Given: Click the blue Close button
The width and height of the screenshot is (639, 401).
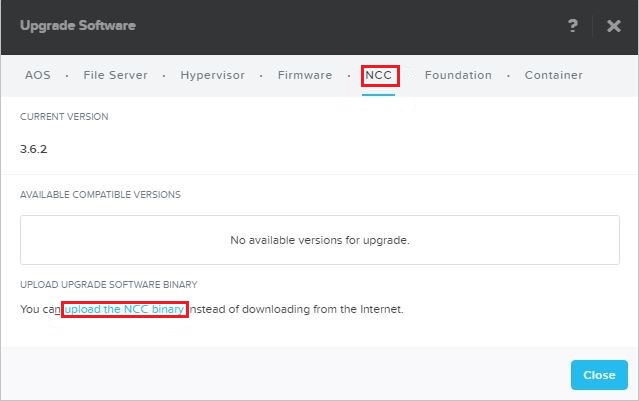Looking at the screenshot, I should pyautogui.click(x=599, y=375).
